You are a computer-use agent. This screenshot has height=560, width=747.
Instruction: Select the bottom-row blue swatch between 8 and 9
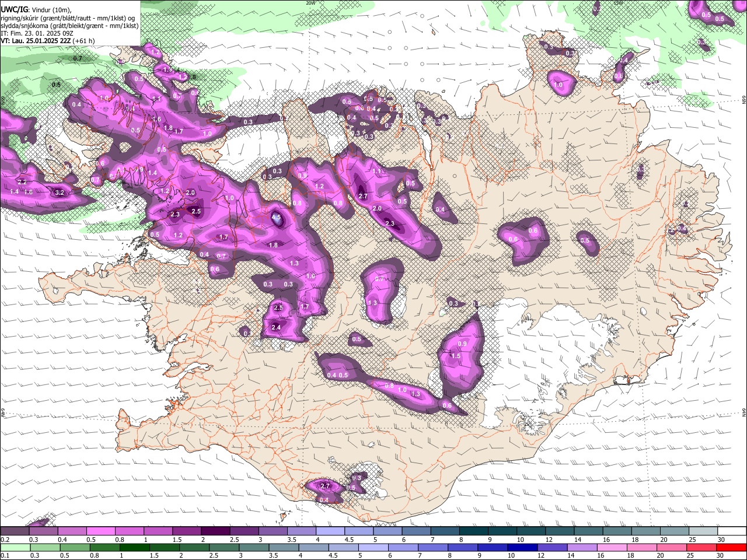(463, 547)
